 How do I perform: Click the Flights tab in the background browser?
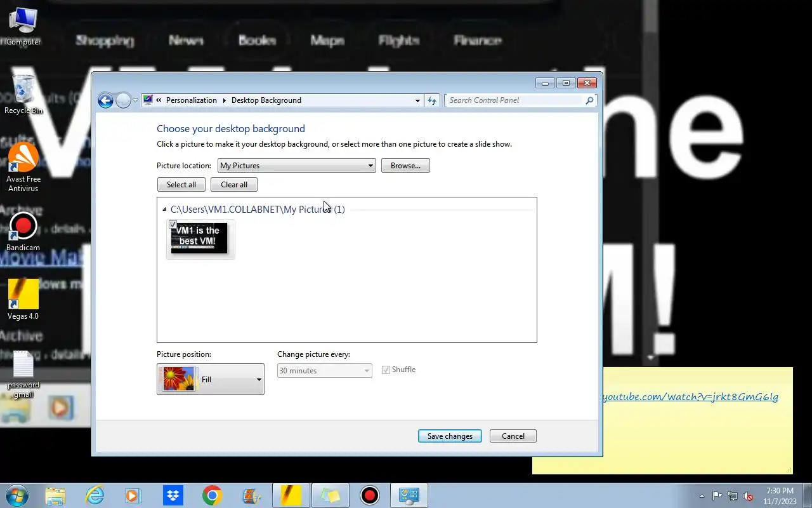[x=399, y=41]
